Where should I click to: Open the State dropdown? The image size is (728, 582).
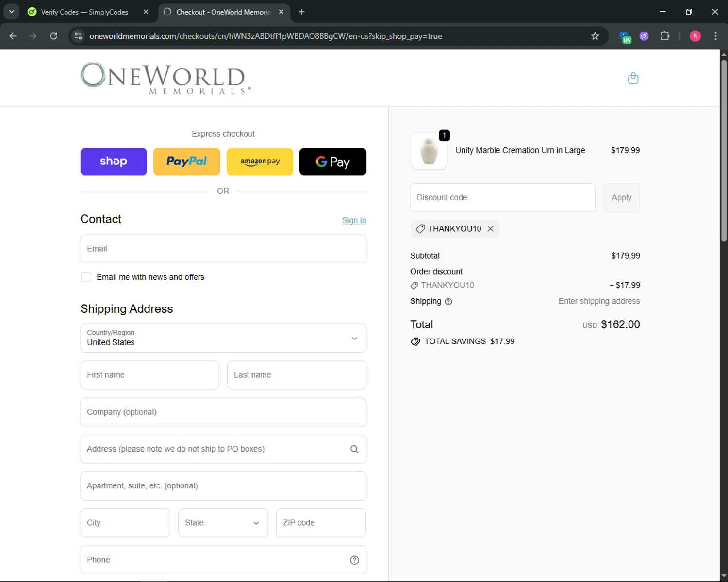(x=223, y=523)
